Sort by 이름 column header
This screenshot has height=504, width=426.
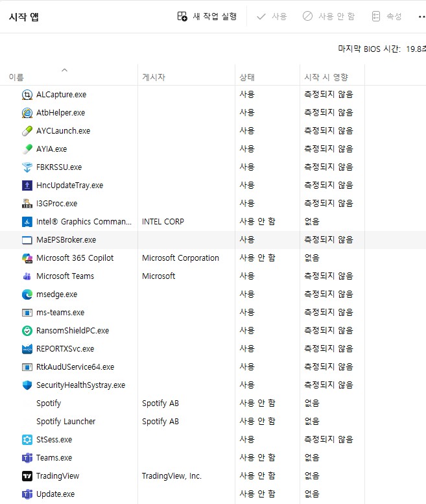coord(16,77)
